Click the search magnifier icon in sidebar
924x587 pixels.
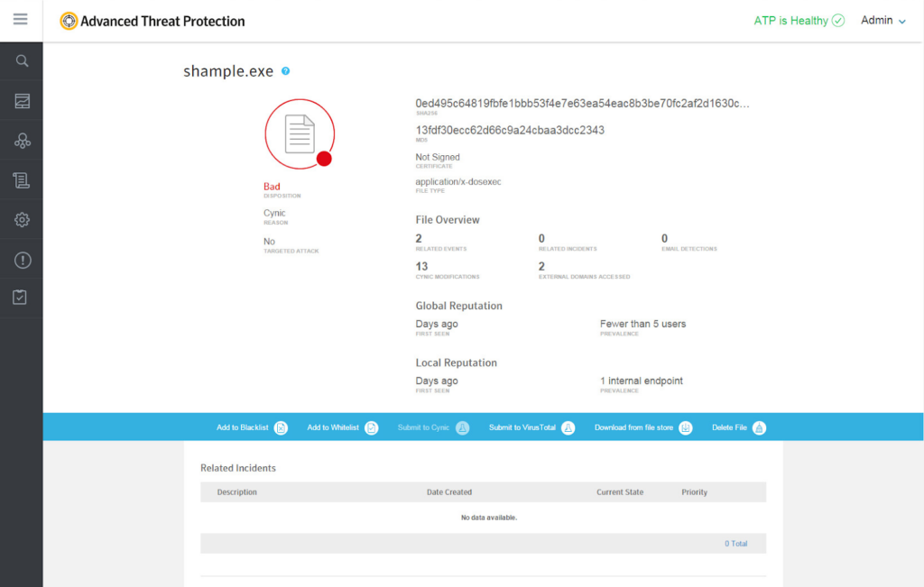point(22,61)
